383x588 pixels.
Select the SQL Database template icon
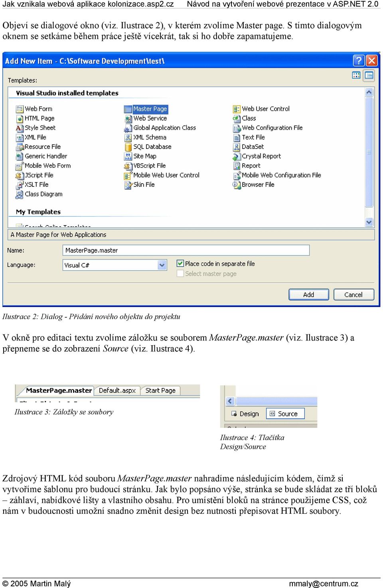[128, 147]
